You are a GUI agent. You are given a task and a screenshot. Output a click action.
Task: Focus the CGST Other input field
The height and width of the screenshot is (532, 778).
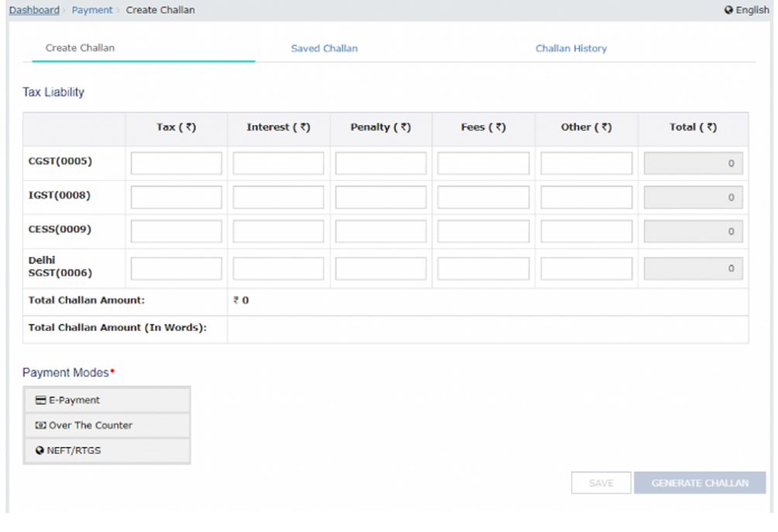(x=586, y=163)
